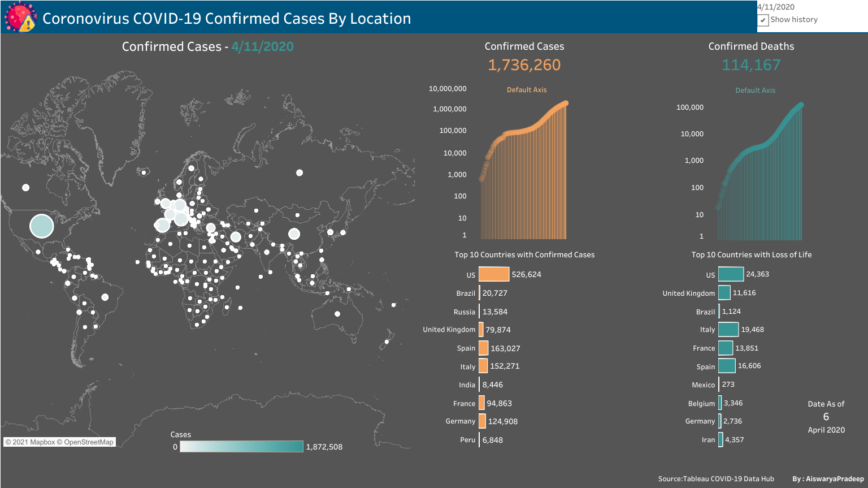
Task: Select the Brazil confirmed cases bar 20,727
Action: pyautogui.click(x=480, y=293)
